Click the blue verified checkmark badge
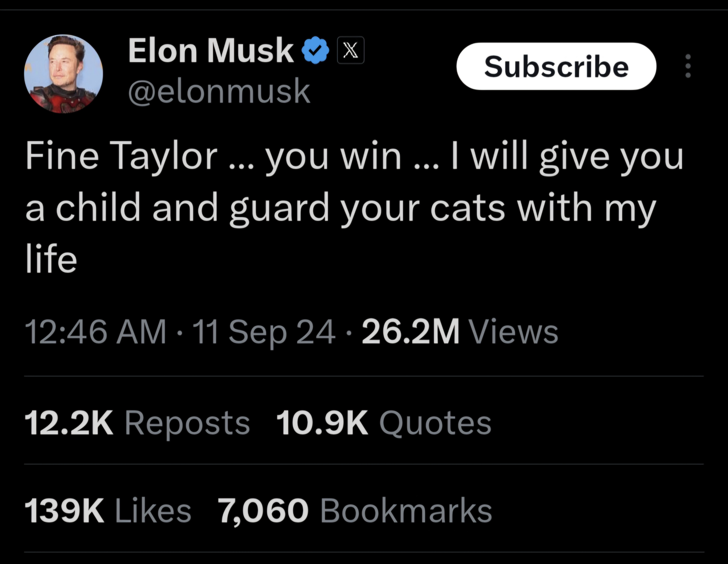Viewport: 728px width, 564px height. click(315, 51)
